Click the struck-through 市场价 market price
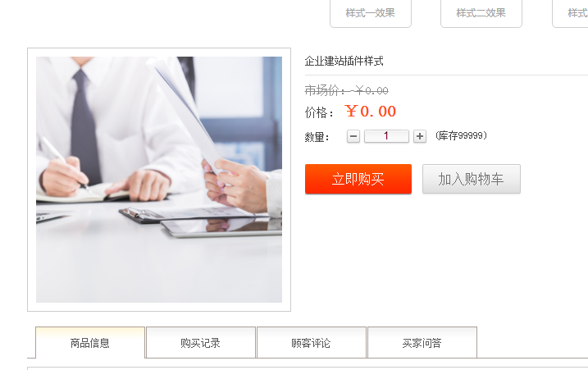The width and height of the screenshot is (588, 370). coord(346,90)
